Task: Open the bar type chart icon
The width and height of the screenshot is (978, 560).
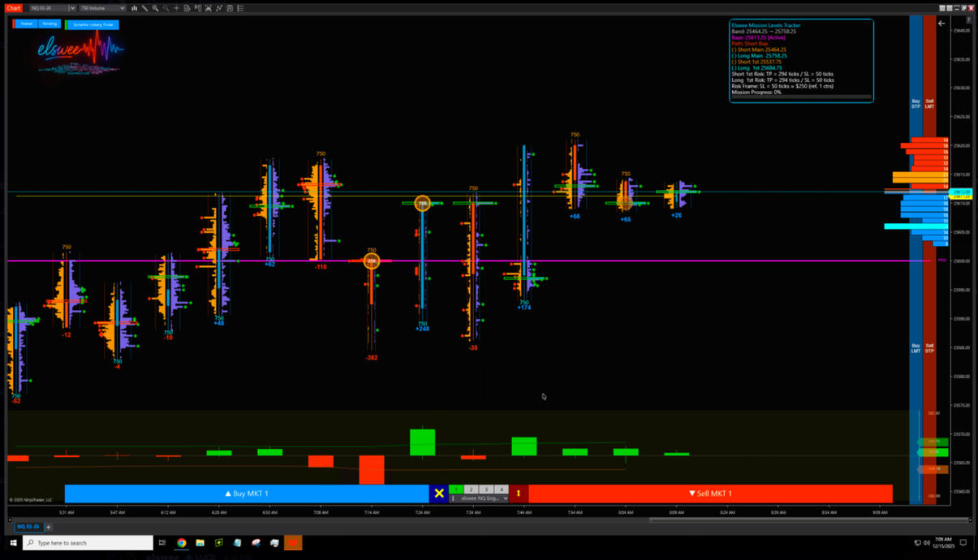Action: [135, 8]
